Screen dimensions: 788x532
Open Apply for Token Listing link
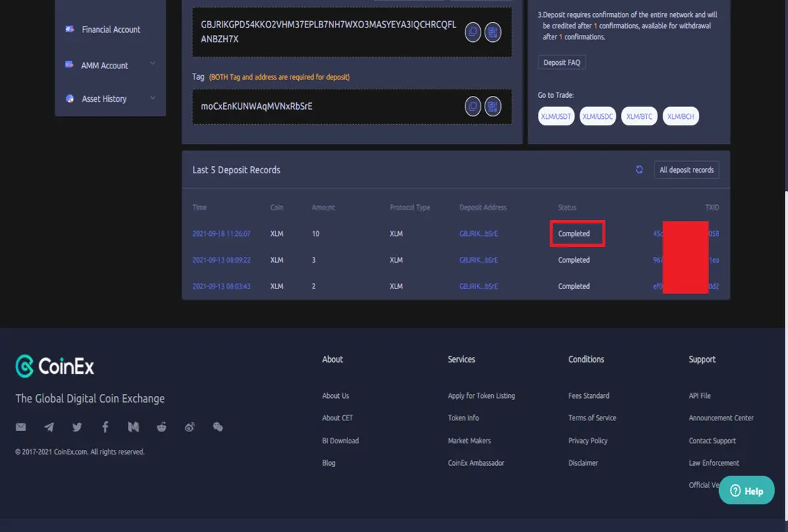tap(481, 395)
